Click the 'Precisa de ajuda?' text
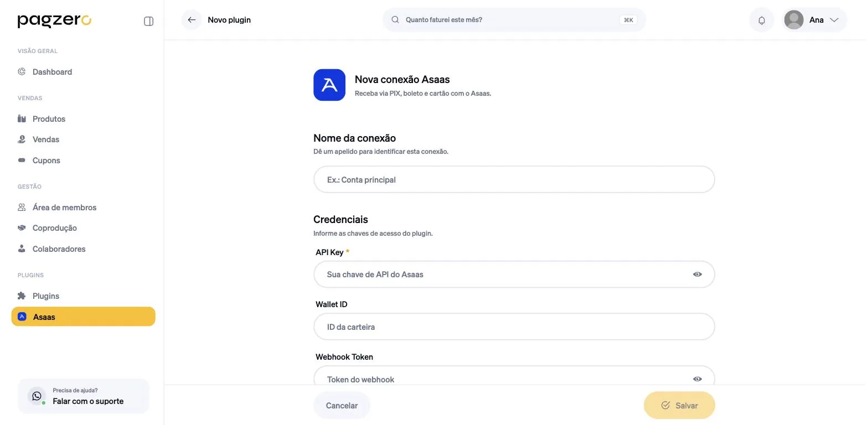The height and width of the screenshot is (425, 868). click(x=75, y=390)
